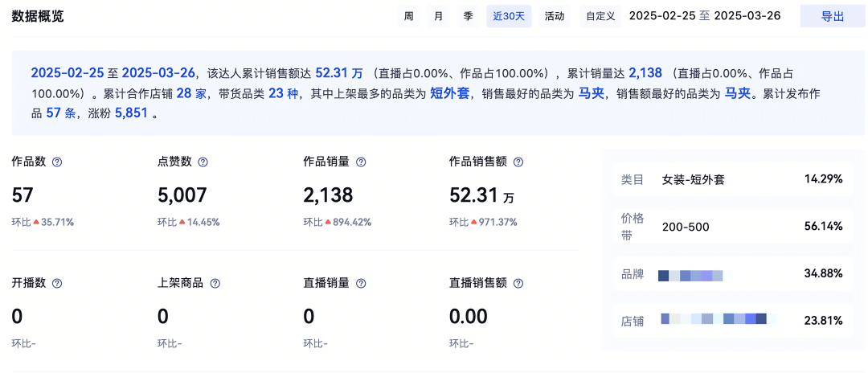
Task: Click help icon next to 上架商品
Action: 215,283
